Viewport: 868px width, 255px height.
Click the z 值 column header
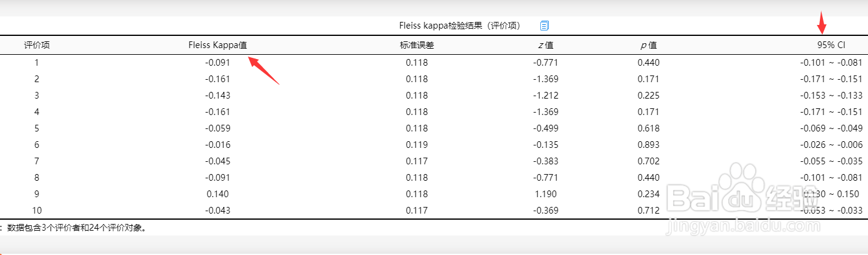coord(545,45)
